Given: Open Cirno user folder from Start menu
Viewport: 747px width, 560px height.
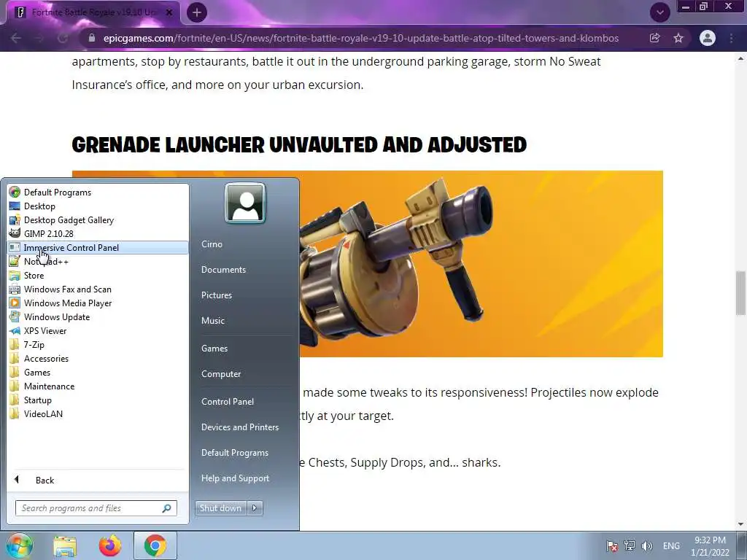Looking at the screenshot, I should [x=212, y=244].
